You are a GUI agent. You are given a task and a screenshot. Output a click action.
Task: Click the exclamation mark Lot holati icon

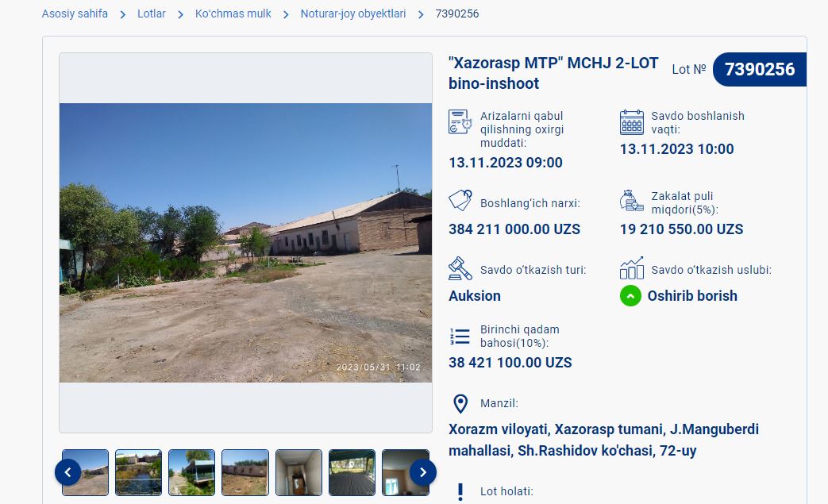(x=460, y=492)
